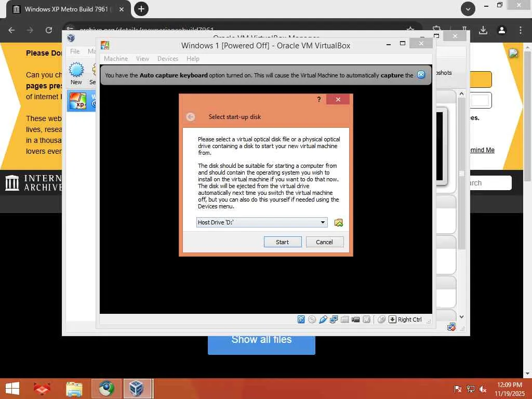The image size is (532, 399).
Task: Close the Windows XP Metro Build browser tab
Action: (121, 9)
